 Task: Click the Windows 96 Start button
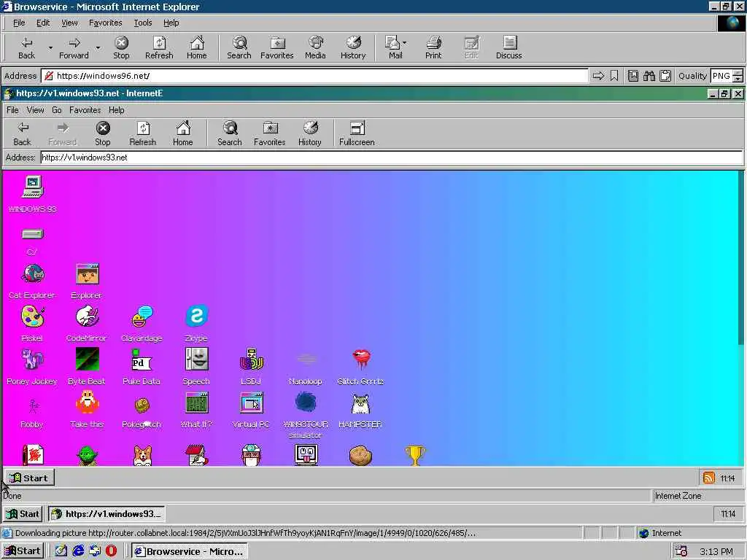click(23, 514)
